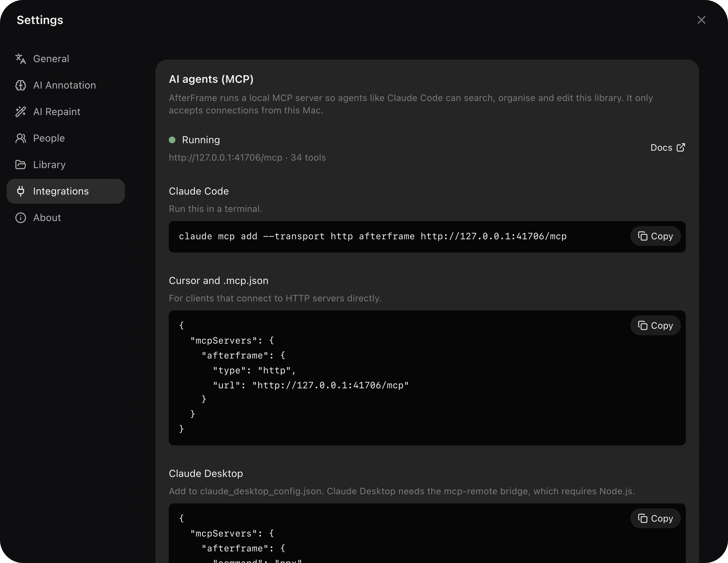This screenshot has height=563, width=728.
Task: Click the Claude Code section heading
Action: click(199, 191)
